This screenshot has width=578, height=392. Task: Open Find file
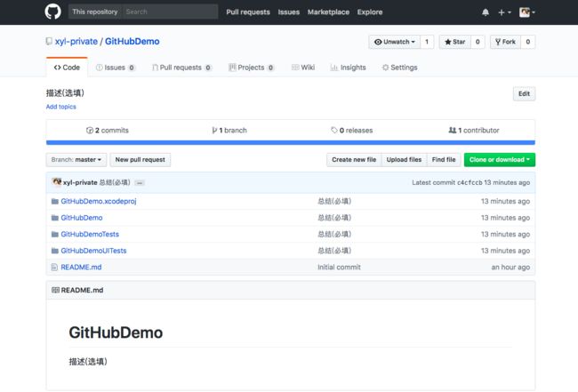444,159
